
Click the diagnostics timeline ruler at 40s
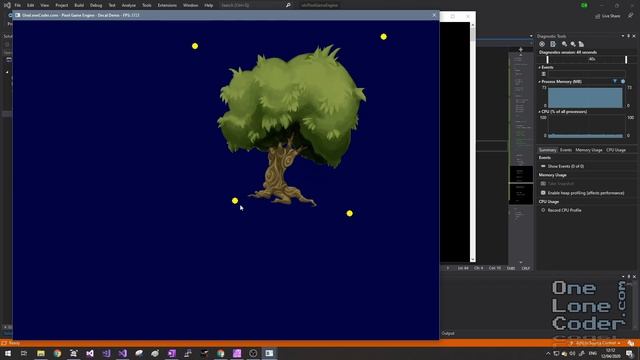click(592, 60)
